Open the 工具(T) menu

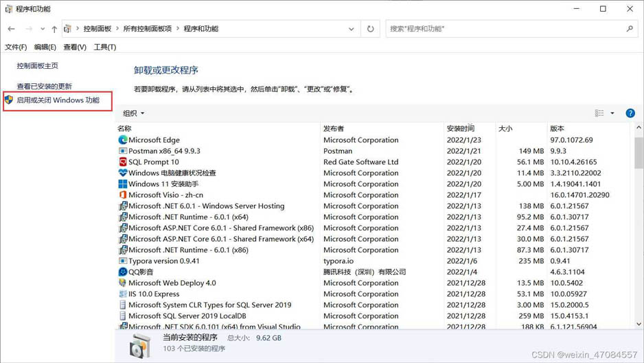point(104,47)
